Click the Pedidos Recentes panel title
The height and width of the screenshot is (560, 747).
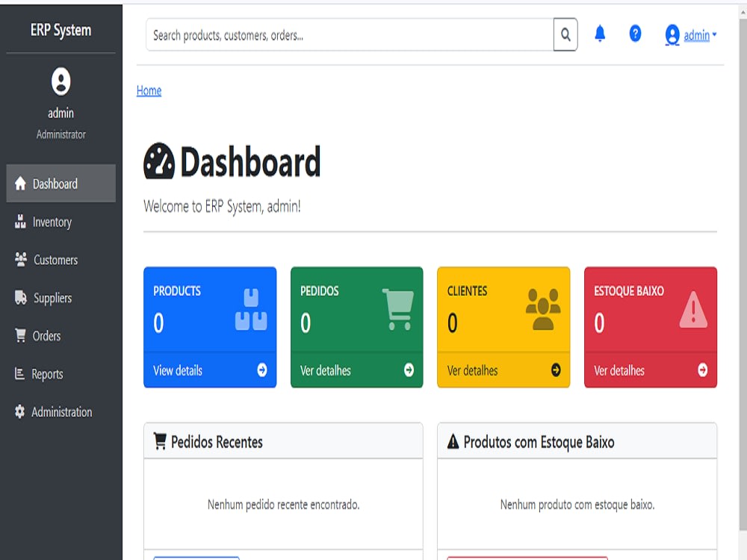[x=217, y=442]
